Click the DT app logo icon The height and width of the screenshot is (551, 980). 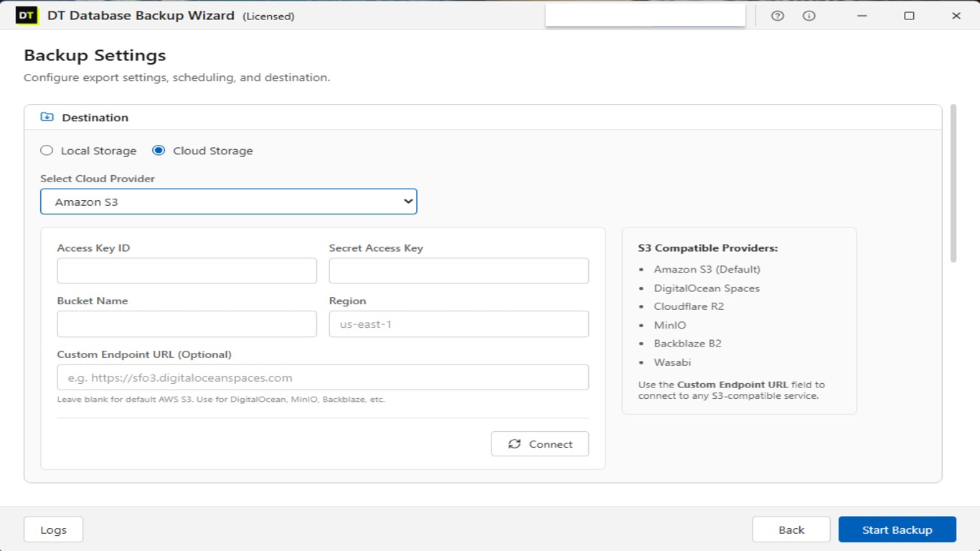pyautogui.click(x=27, y=15)
